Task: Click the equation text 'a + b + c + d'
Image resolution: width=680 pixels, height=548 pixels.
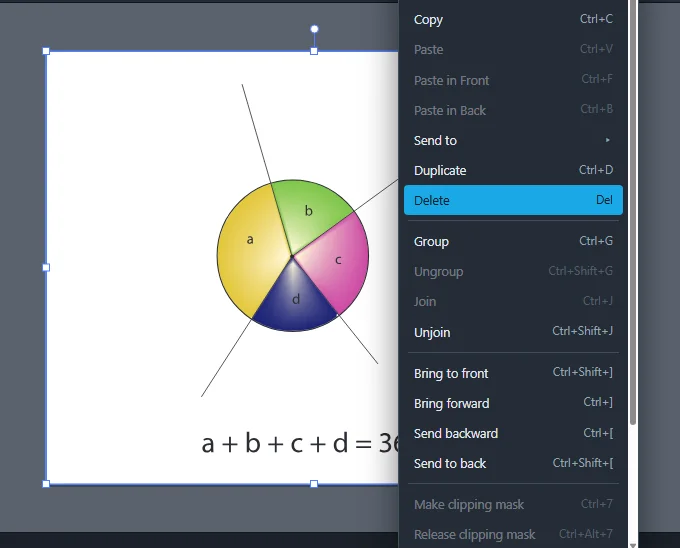Action: click(x=275, y=444)
